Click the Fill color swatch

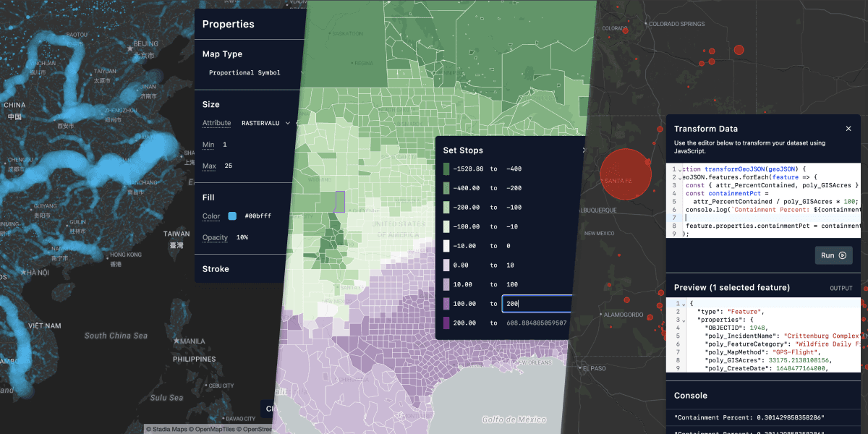232,216
